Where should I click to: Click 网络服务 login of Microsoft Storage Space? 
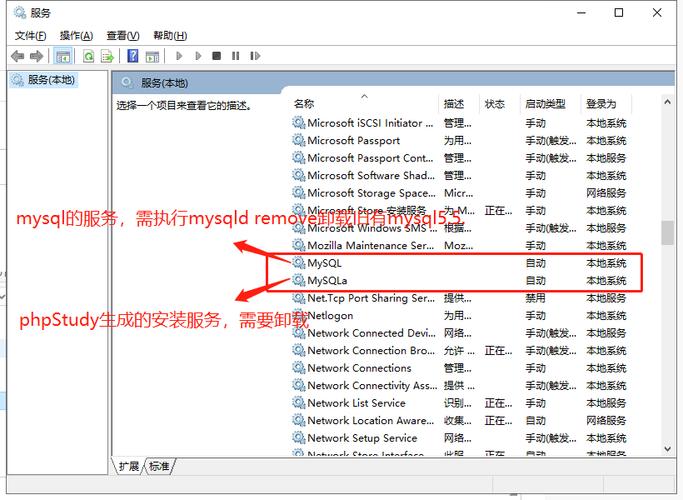coord(606,193)
